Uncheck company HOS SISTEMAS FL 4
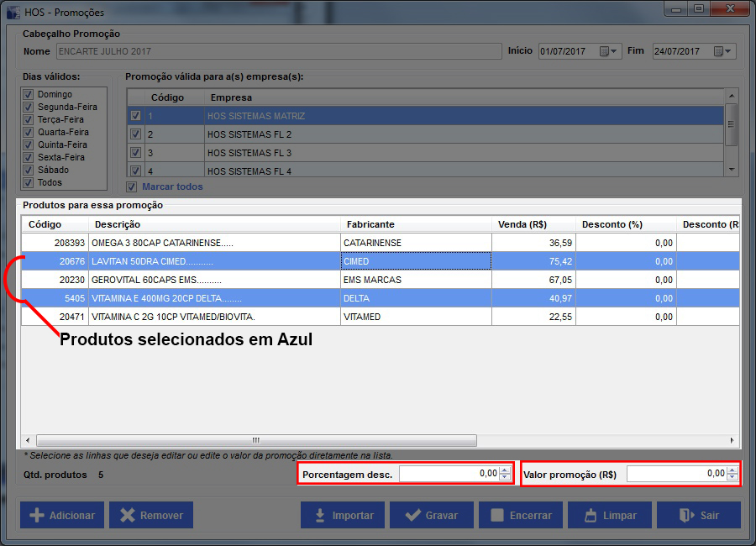Screen dimensions: 756x546 tap(135, 171)
